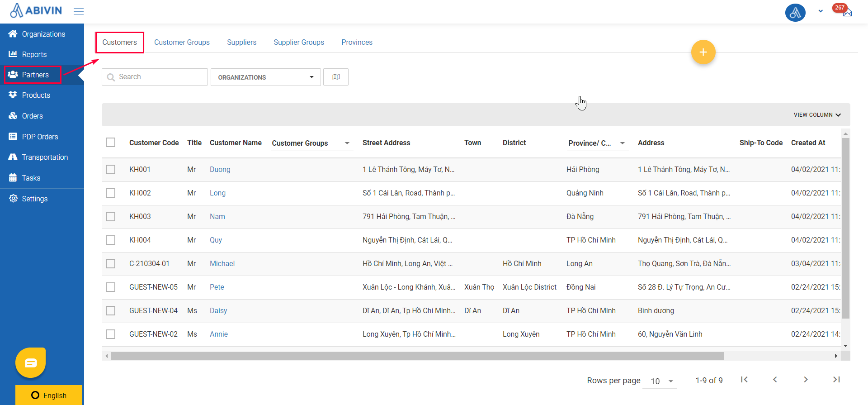Open the map view icon
Image resolution: width=868 pixels, height=405 pixels.
coord(336,77)
